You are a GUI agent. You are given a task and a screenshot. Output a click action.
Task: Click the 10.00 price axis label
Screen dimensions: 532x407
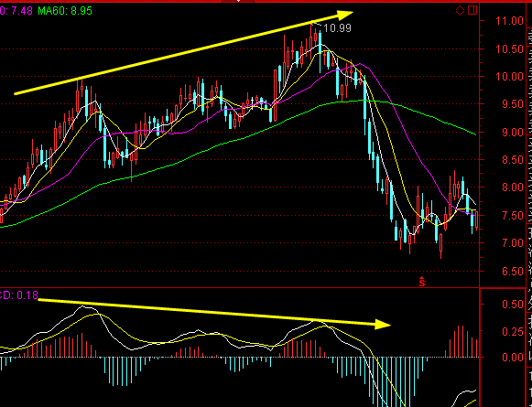[x=509, y=77]
